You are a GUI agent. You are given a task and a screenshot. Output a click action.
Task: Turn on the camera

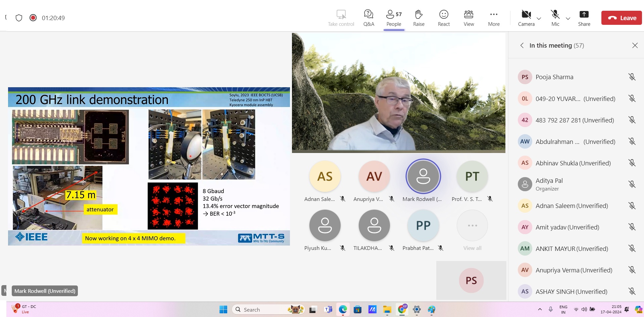(x=526, y=18)
